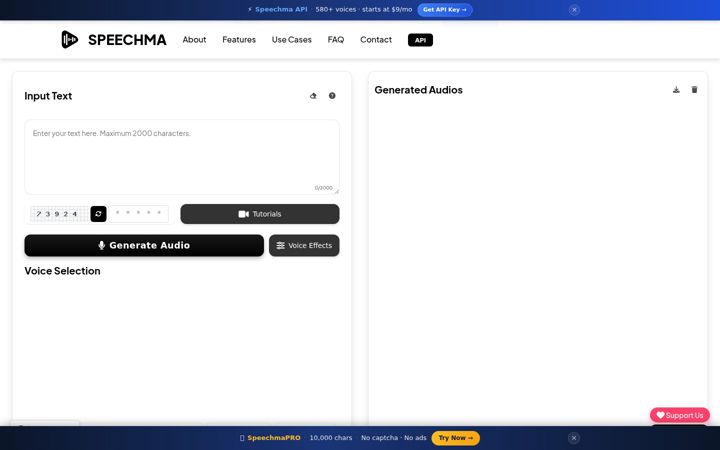720x450 pixels.
Task: Click the Speechma API banner text
Action: (281, 9)
